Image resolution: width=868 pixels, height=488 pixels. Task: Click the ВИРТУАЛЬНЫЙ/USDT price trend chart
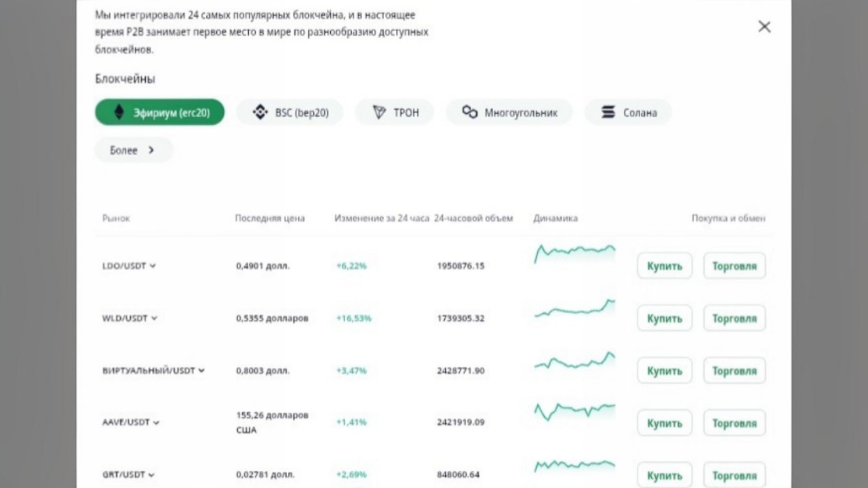tap(575, 361)
